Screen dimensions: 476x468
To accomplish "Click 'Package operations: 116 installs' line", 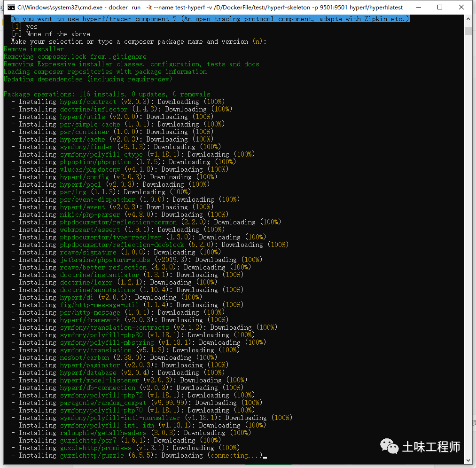I will click(107, 94).
